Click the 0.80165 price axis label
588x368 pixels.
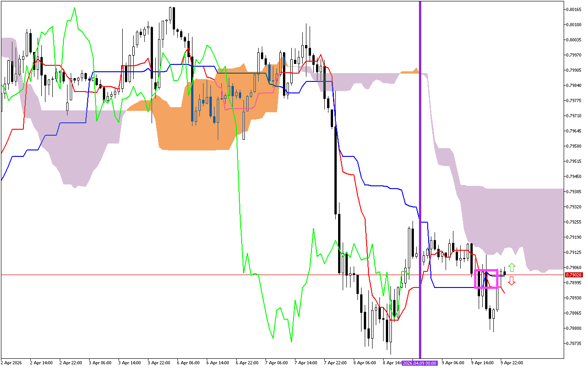(575, 9)
